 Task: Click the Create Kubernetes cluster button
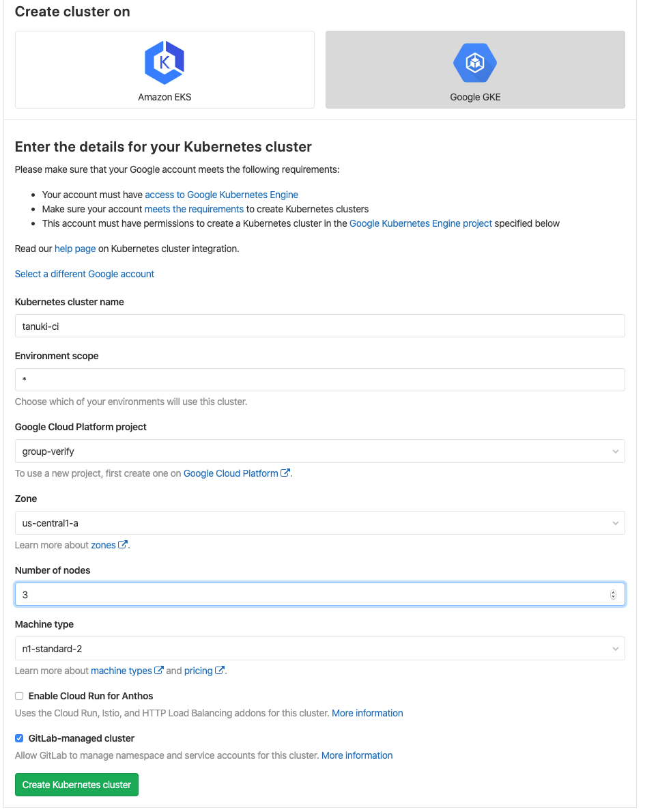[x=76, y=785]
